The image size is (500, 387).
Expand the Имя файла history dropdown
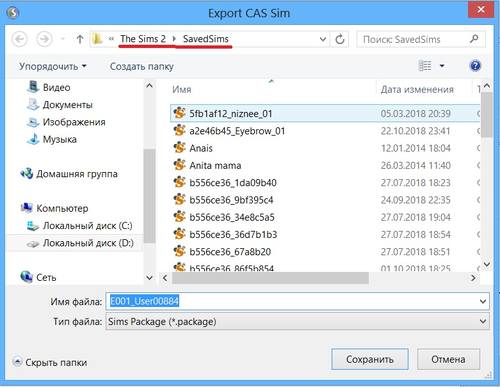[483, 301]
